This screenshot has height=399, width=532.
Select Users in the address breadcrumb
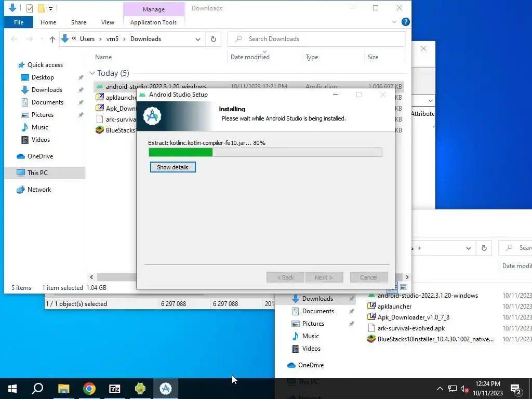click(87, 39)
